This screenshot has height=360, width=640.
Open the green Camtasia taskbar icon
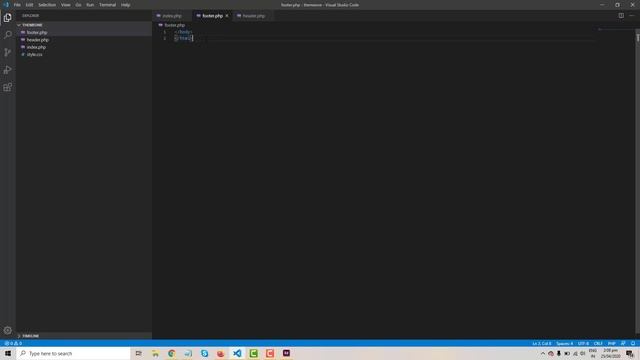coord(253,353)
